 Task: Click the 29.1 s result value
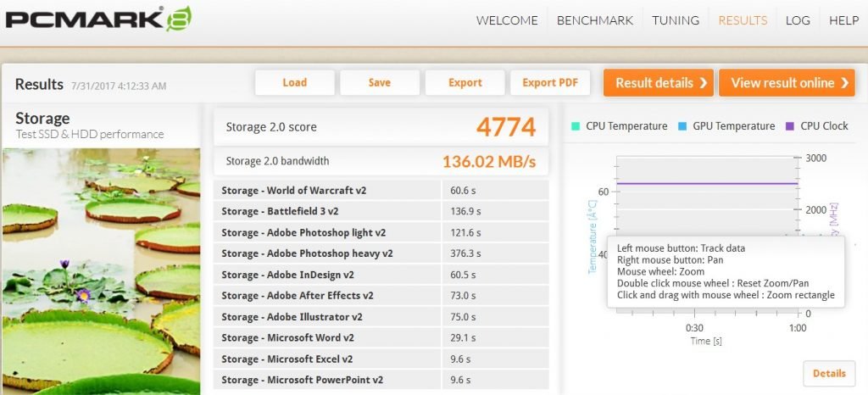click(x=464, y=337)
